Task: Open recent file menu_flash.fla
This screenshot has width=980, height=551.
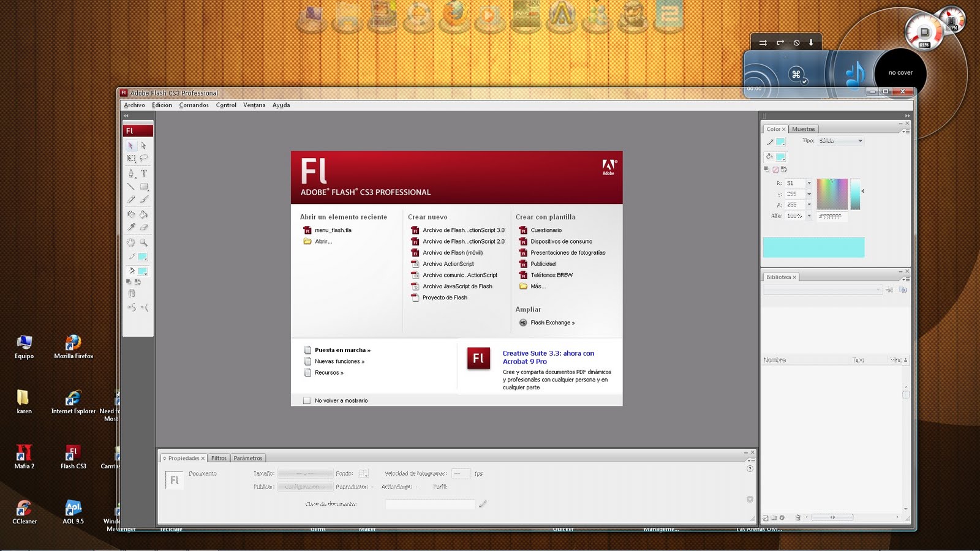Action: tap(334, 230)
